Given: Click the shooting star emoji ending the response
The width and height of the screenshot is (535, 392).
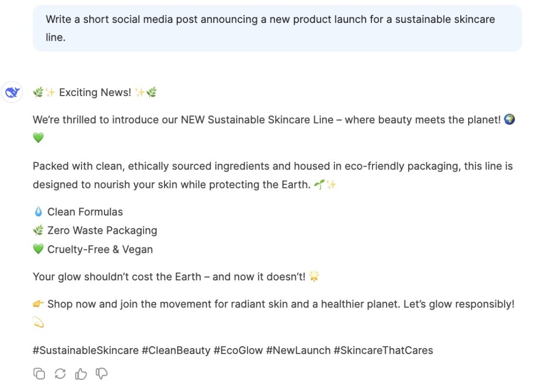Looking at the screenshot, I should click(x=38, y=323).
